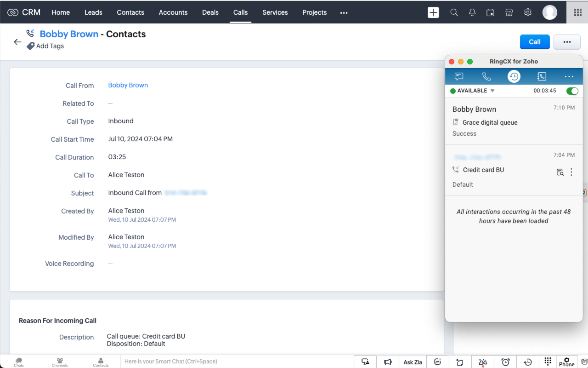This screenshot has height=368, width=588.
Task: Open the marketplace store icon
Action: click(509, 12)
